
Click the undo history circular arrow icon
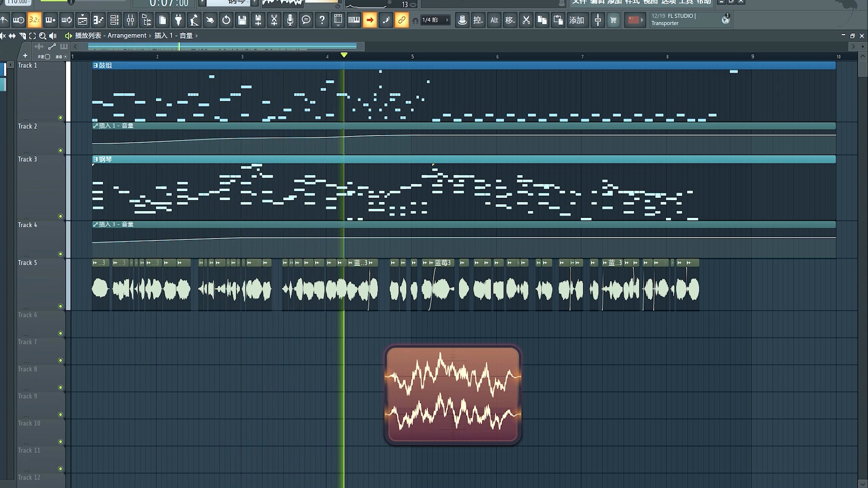tap(226, 20)
